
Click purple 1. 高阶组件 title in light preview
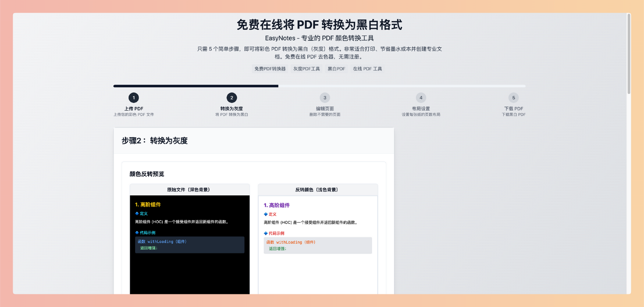click(x=276, y=206)
